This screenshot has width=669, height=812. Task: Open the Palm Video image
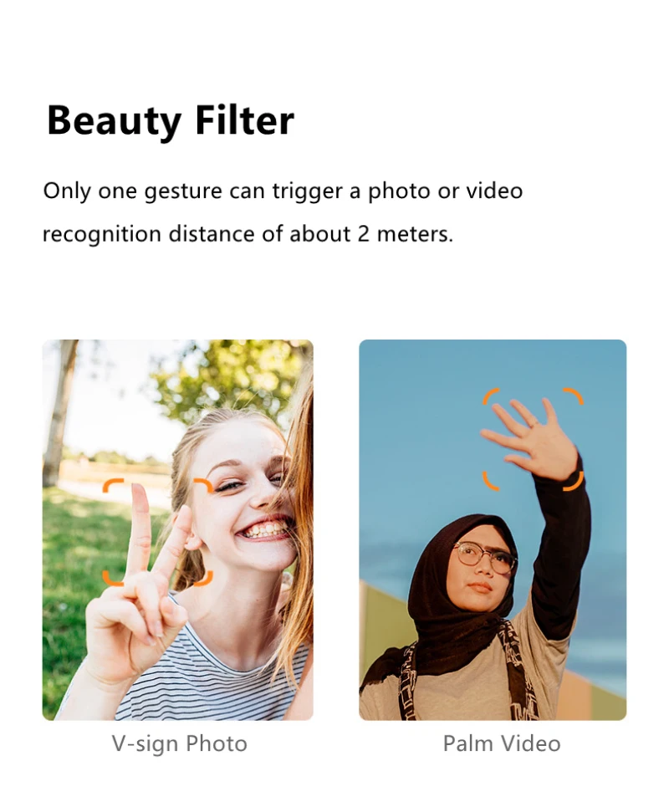point(493,530)
